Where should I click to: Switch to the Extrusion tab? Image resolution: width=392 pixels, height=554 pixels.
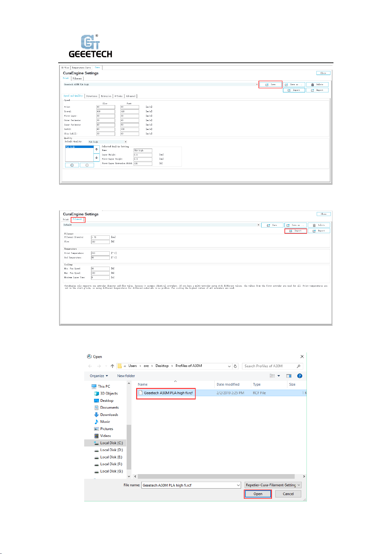coord(106,96)
